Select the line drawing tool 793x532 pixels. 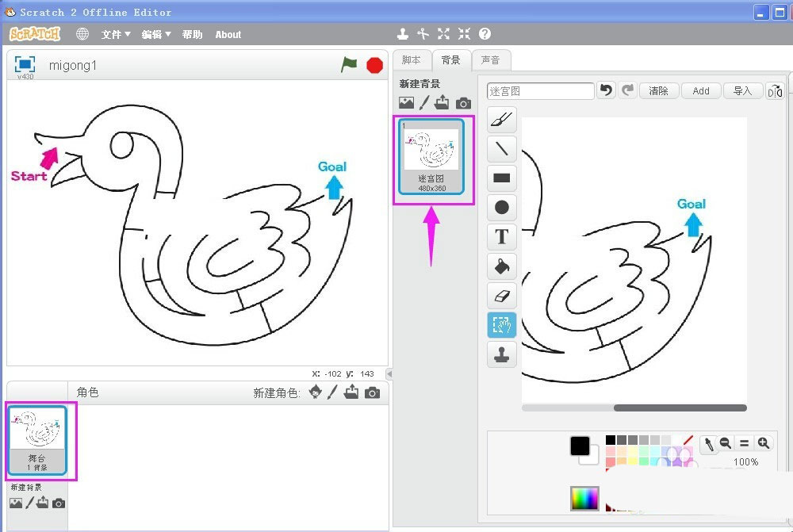(x=501, y=149)
